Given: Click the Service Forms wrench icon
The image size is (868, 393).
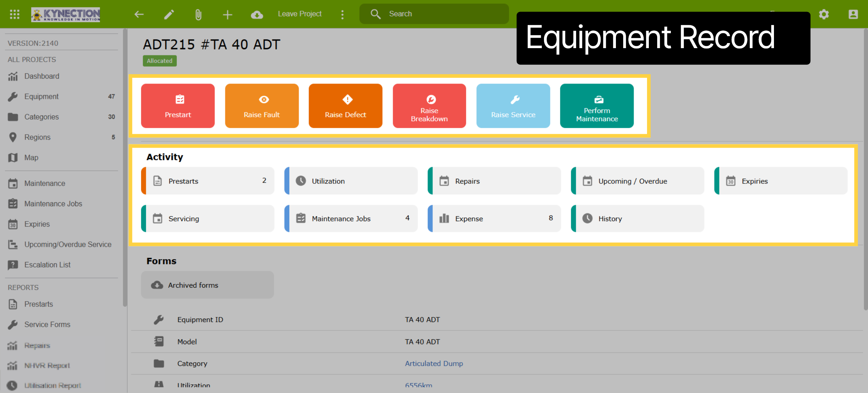Looking at the screenshot, I should (x=13, y=324).
